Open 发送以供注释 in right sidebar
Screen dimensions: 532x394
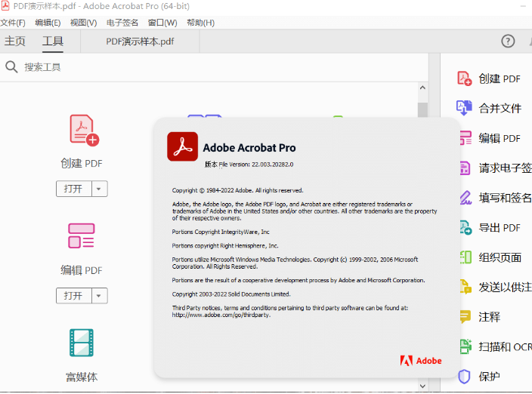click(496, 288)
